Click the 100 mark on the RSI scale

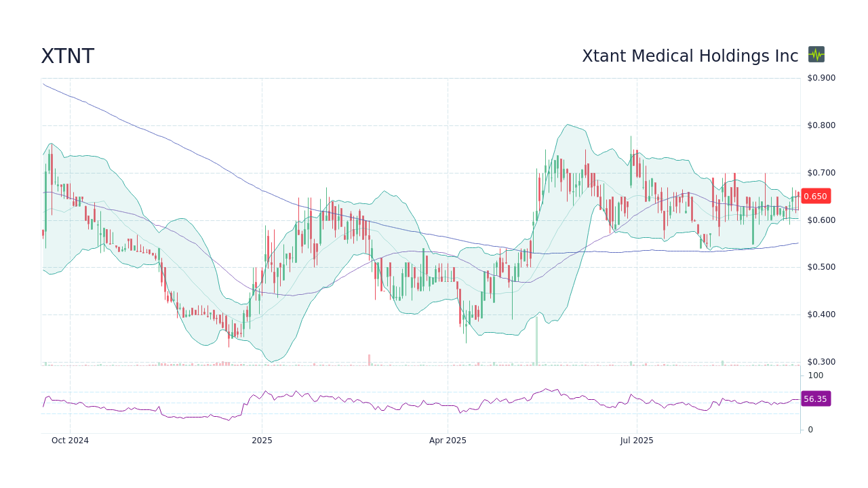point(815,375)
